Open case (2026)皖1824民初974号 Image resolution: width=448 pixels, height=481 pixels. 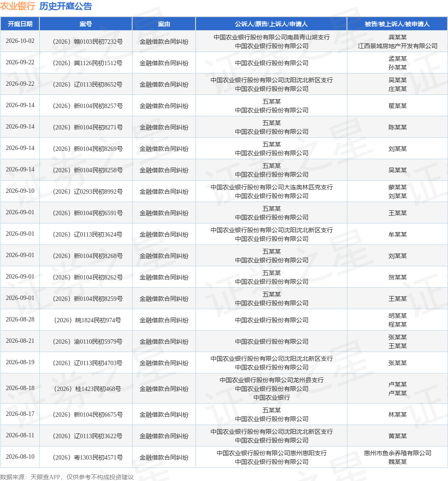(87, 320)
